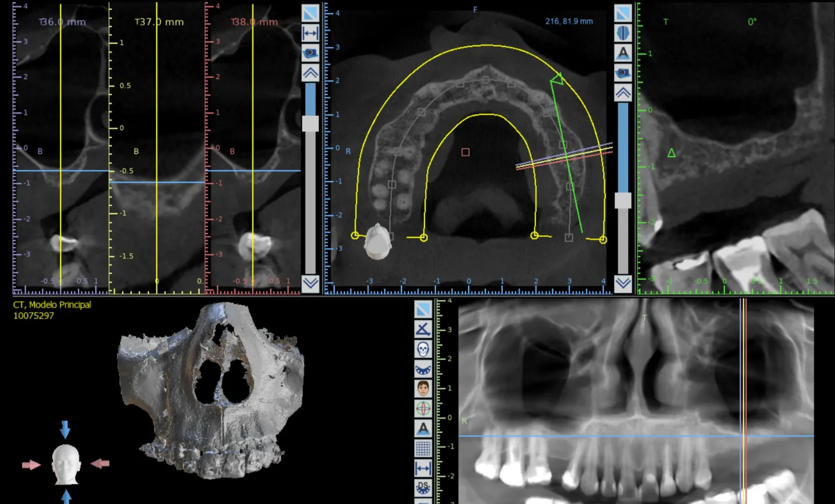This screenshot has height=504, width=835.
Task: Click the bottom blue arrow under the head model
Action: point(66,497)
